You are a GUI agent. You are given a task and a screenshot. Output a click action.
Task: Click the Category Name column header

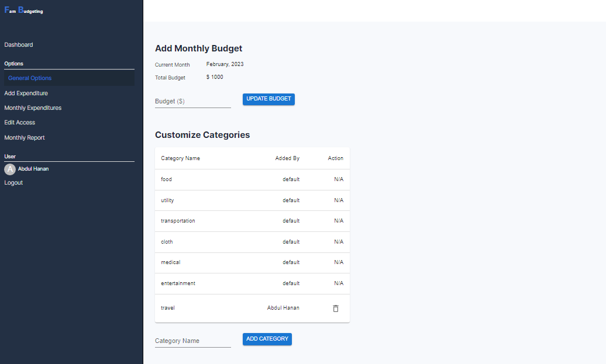[x=180, y=158]
